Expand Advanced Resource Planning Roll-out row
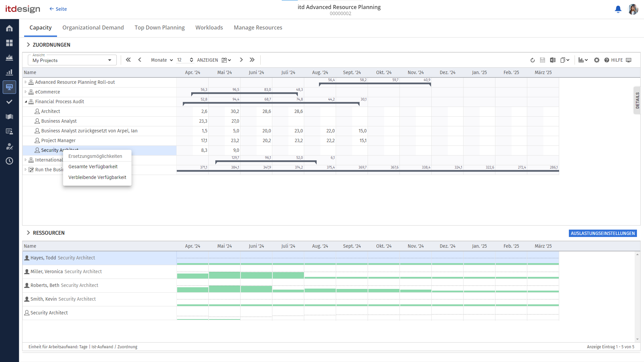This screenshot has height=362, width=644. [x=25, y=82]
